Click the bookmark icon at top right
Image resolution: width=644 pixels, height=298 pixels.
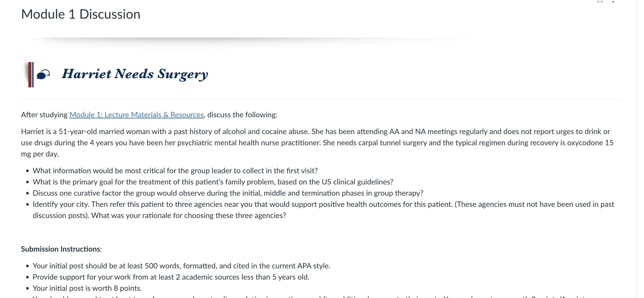[x=600, y=1]
